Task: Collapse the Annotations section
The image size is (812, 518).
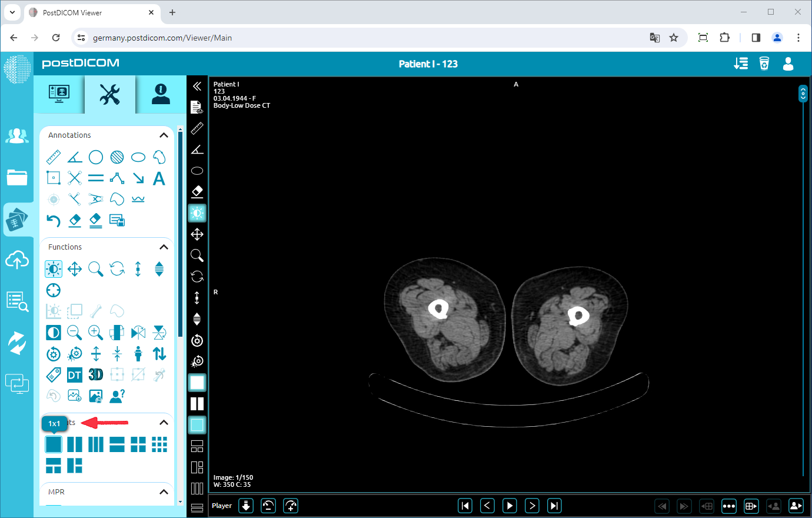Action: pos(164,135)
